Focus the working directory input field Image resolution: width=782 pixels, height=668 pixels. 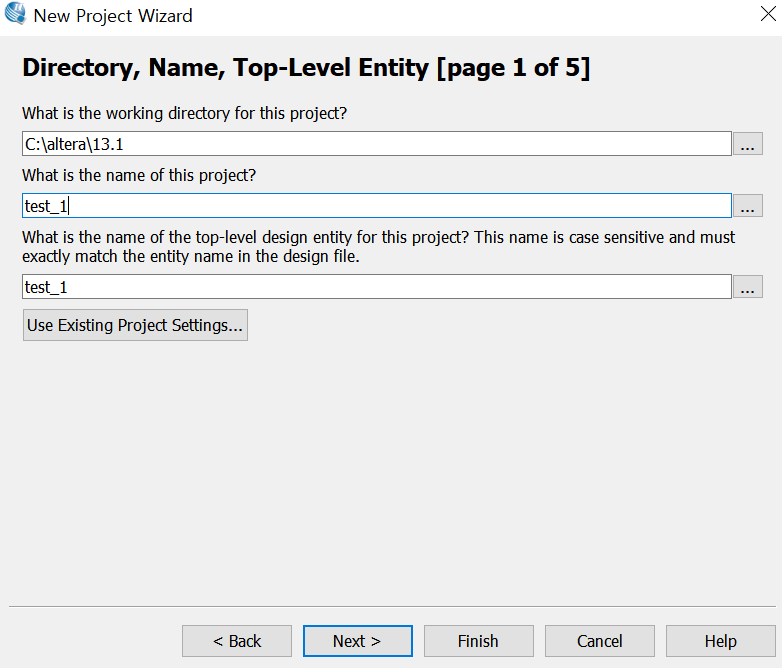coord(377,144)
